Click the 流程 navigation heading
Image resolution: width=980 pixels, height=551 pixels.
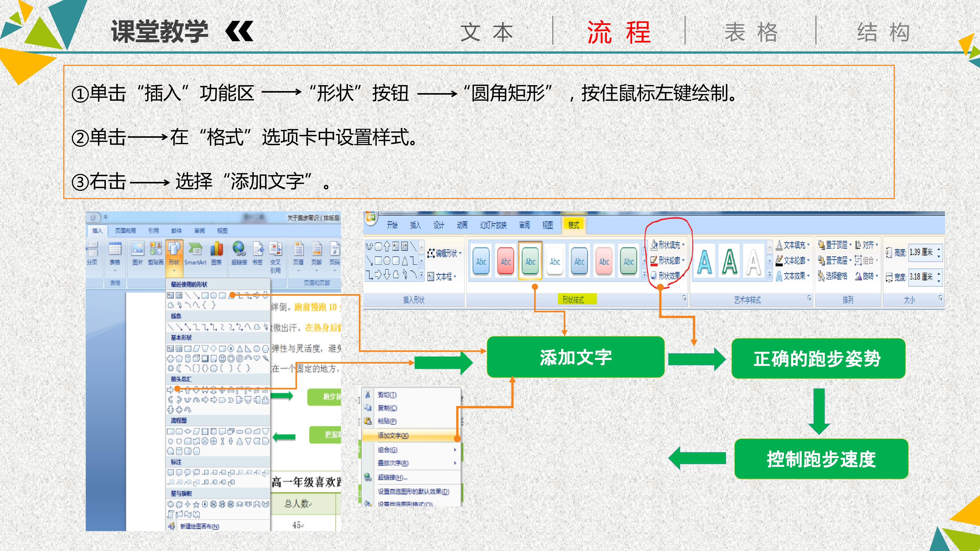coord(619,32)
